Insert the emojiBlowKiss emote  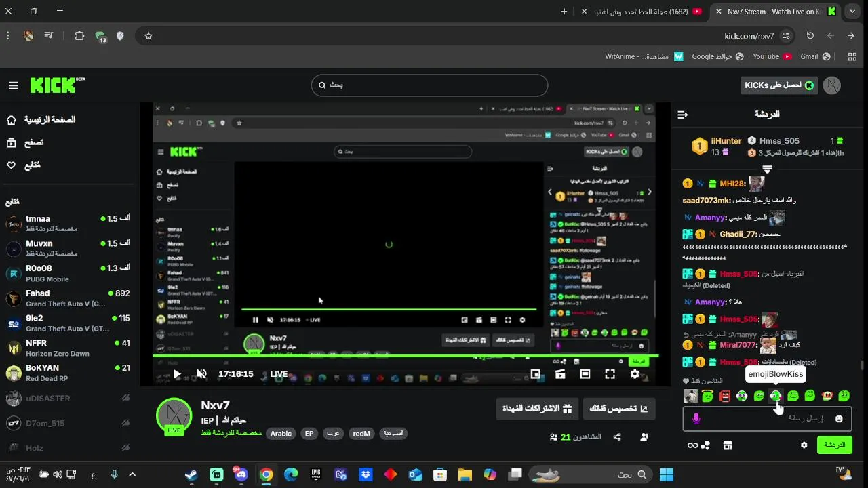coord(776,396)
